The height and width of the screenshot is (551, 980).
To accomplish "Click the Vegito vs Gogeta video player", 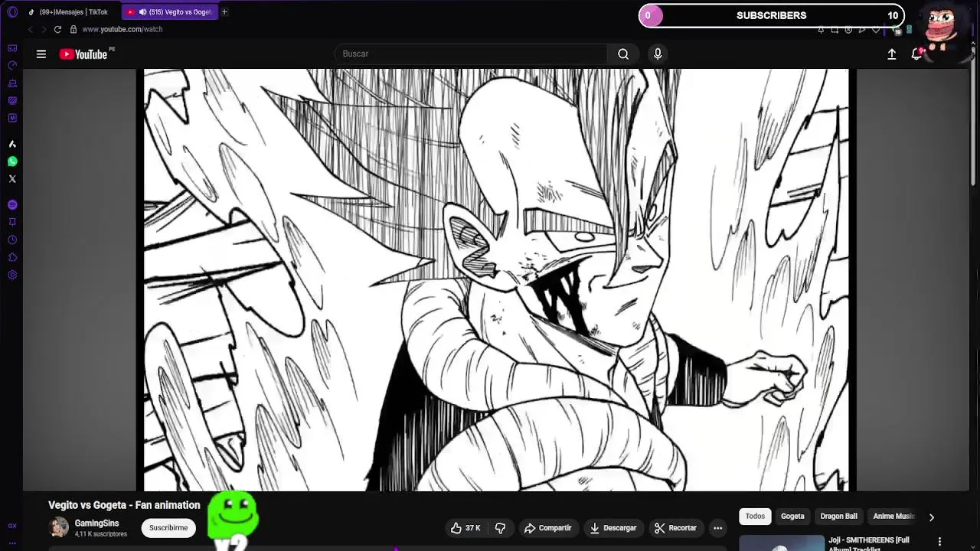I will 496,279.
